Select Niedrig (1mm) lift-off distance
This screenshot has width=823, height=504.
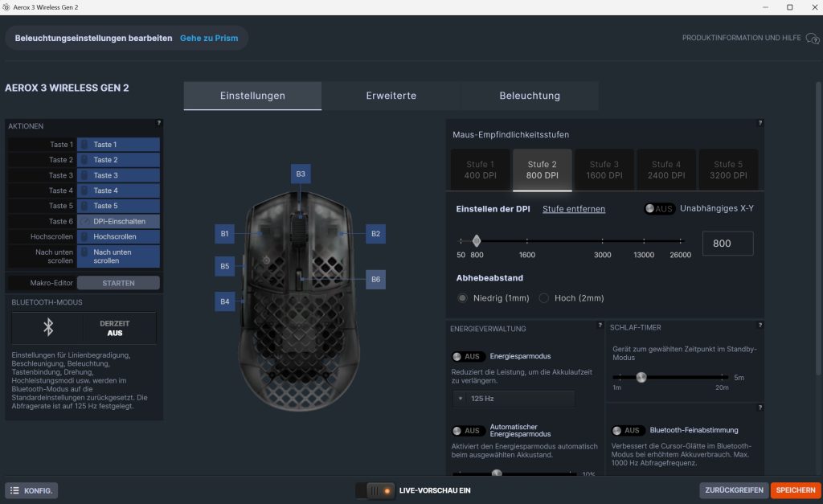click(x=462, y=298)
